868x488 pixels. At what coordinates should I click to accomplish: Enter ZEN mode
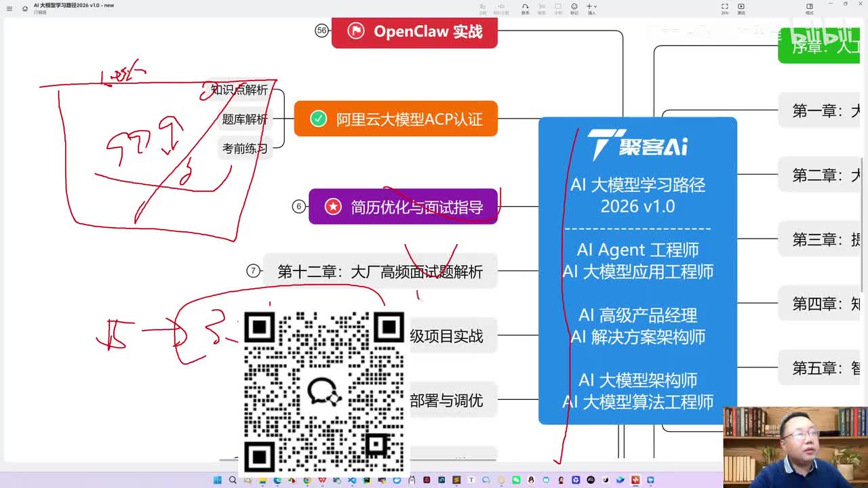point(725,8)
